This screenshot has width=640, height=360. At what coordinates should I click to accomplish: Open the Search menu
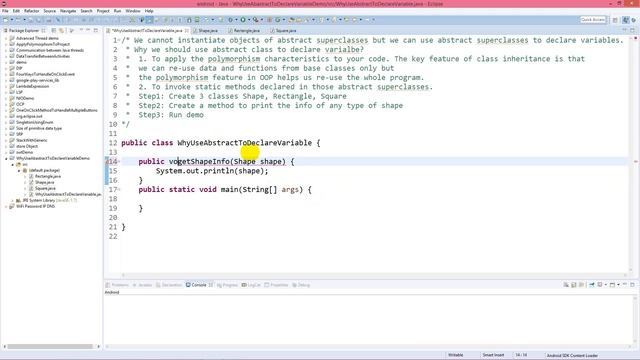point(86,11)
